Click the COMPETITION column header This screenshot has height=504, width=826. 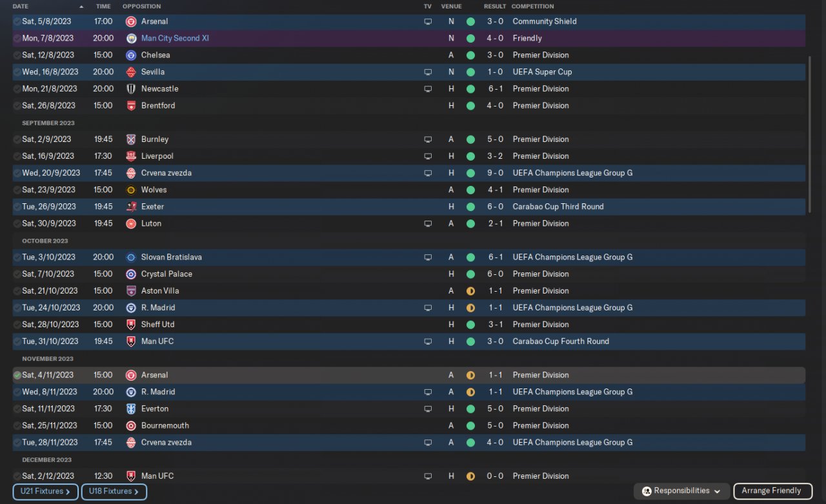coord(532,6)
